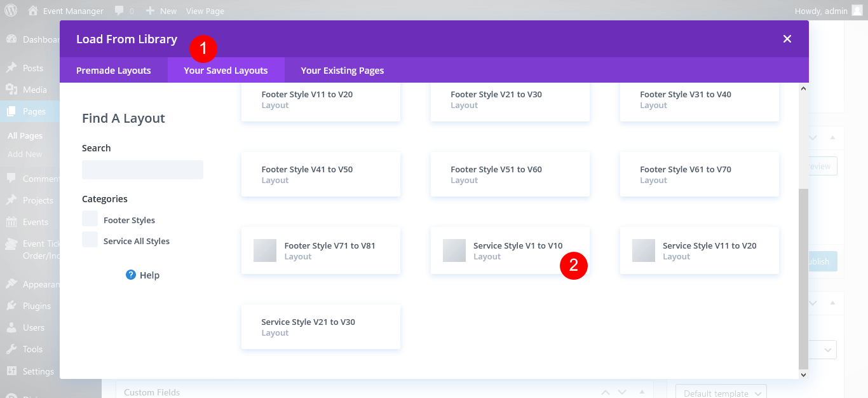Open the Footer Style V41 to V50 layout
Screen dimensions: 868x398
[321, 174]
